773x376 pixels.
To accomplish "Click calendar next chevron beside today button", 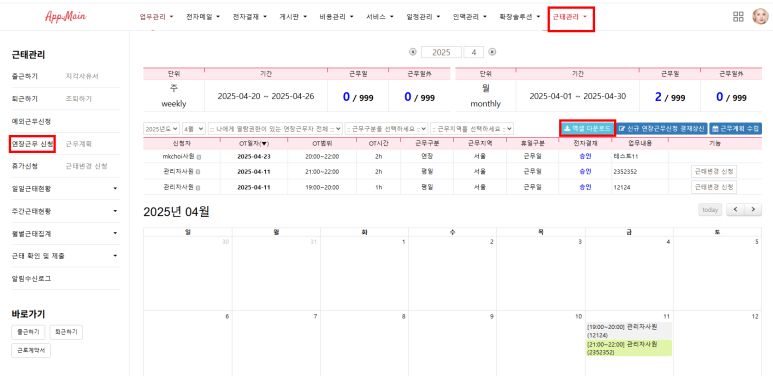I will [x=753, y=209].
